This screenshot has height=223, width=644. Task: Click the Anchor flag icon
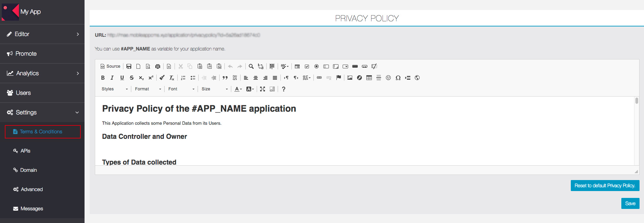point(338,78)
